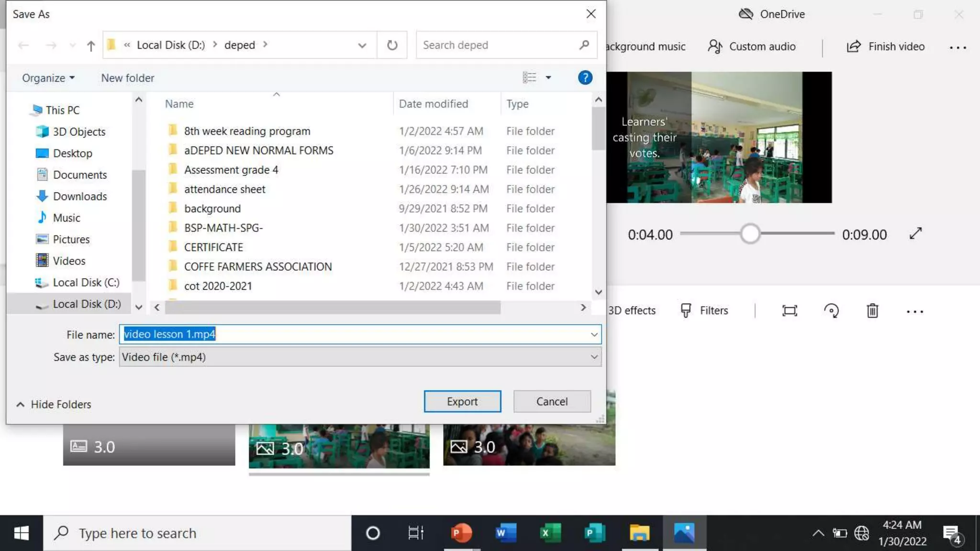Screen dimensions: 980x551
Task: Click the search magnifier in Search deped
Action: 584,45
